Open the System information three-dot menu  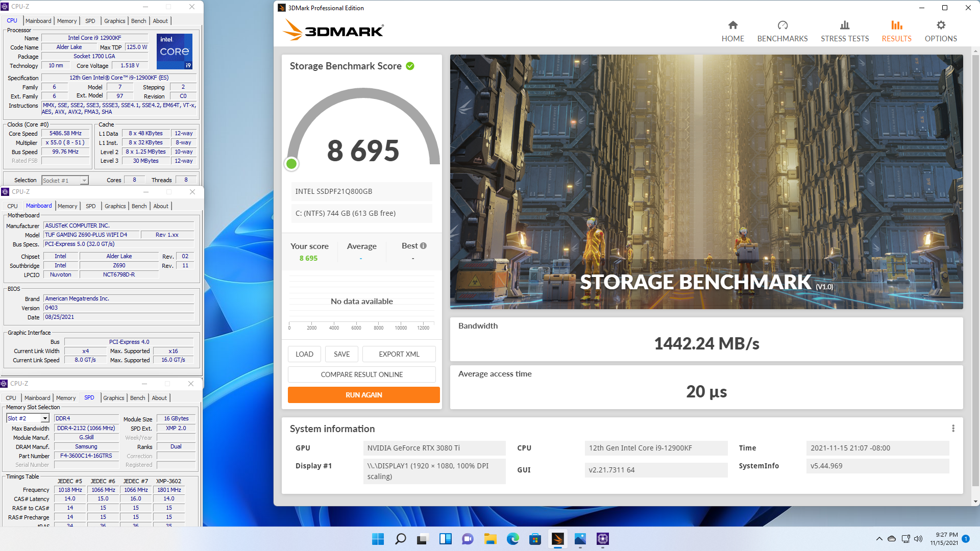[x=953, y=429]
